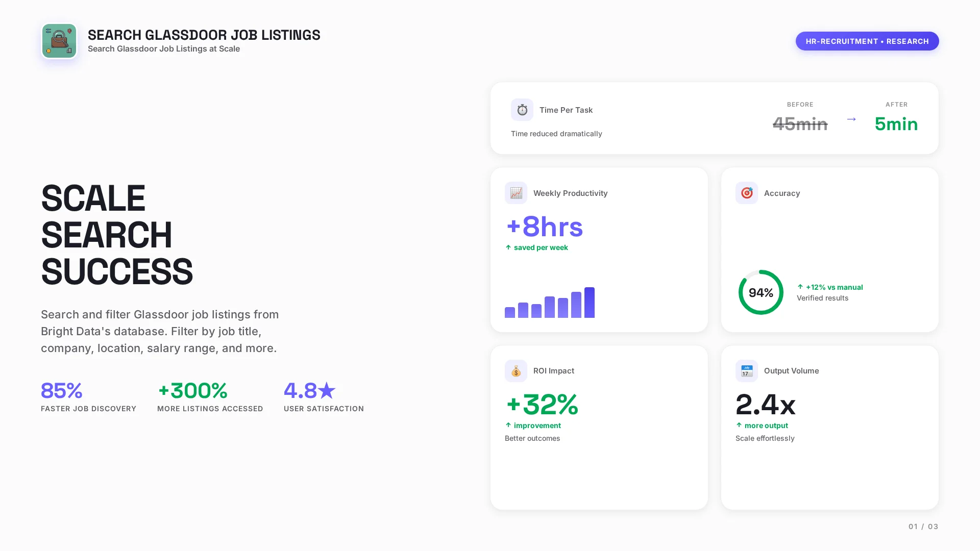
Task: Click the Glassdoor job search app icon
Action: 59,41
